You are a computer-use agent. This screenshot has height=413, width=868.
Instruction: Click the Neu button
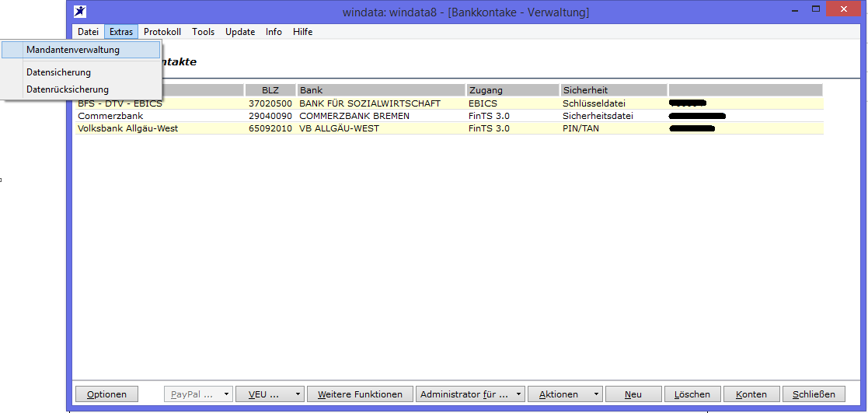point(633,394)
